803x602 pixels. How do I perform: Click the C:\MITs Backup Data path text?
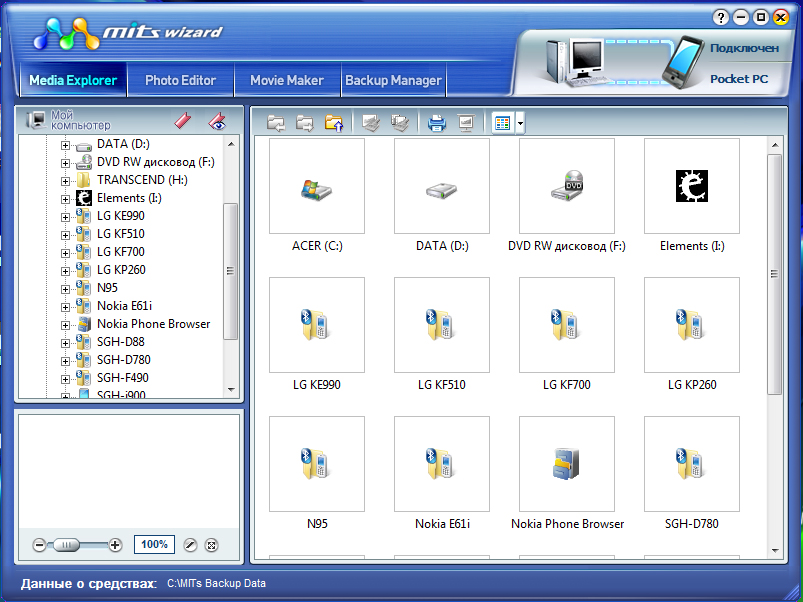click(216, 583)
